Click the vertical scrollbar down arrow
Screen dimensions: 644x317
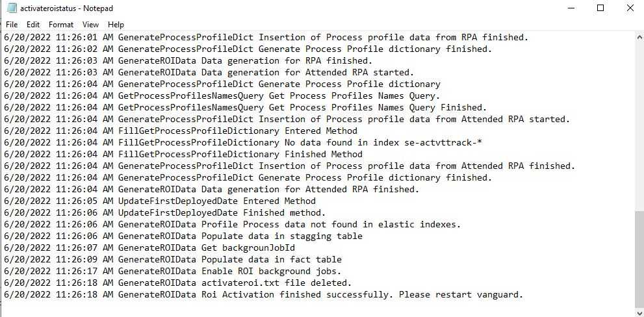[x=638, y=311]
